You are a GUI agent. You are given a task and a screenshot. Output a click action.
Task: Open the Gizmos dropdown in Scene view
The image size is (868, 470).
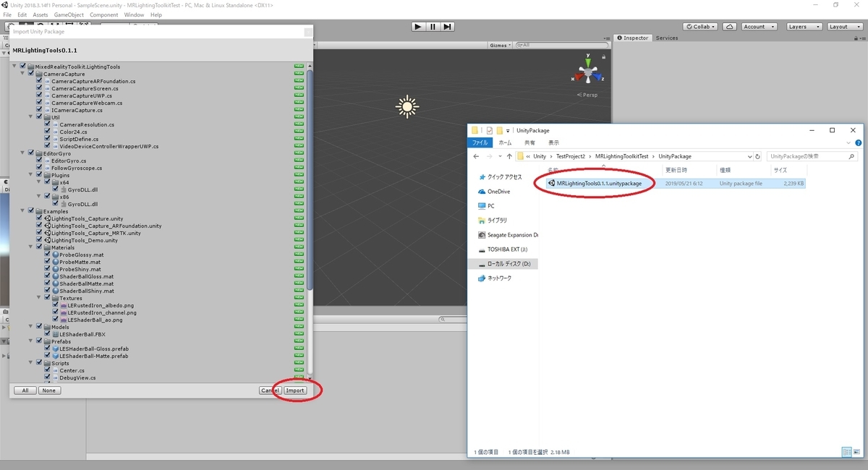(501, 45)
